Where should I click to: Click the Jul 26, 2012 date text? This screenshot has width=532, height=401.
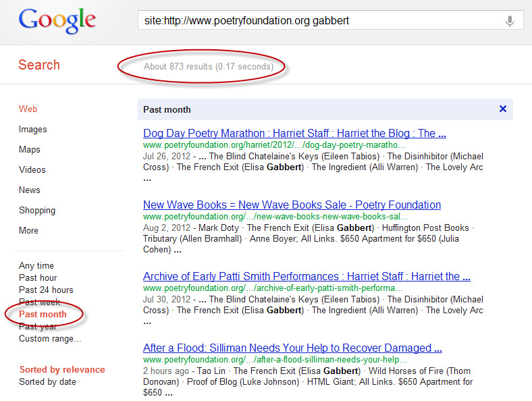point(167,157)
